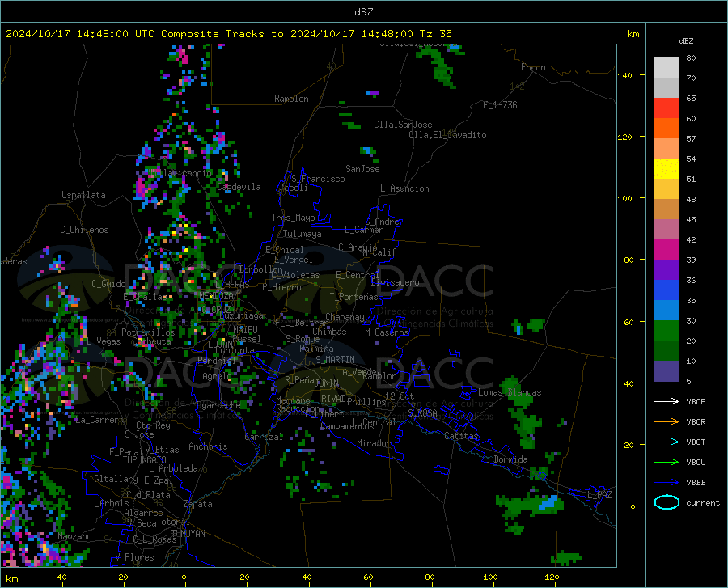Image resolution: width=728 pixels, height=588 pixels.
Task: Click the Ramblon label near the top
Action: tap(291, 99)
